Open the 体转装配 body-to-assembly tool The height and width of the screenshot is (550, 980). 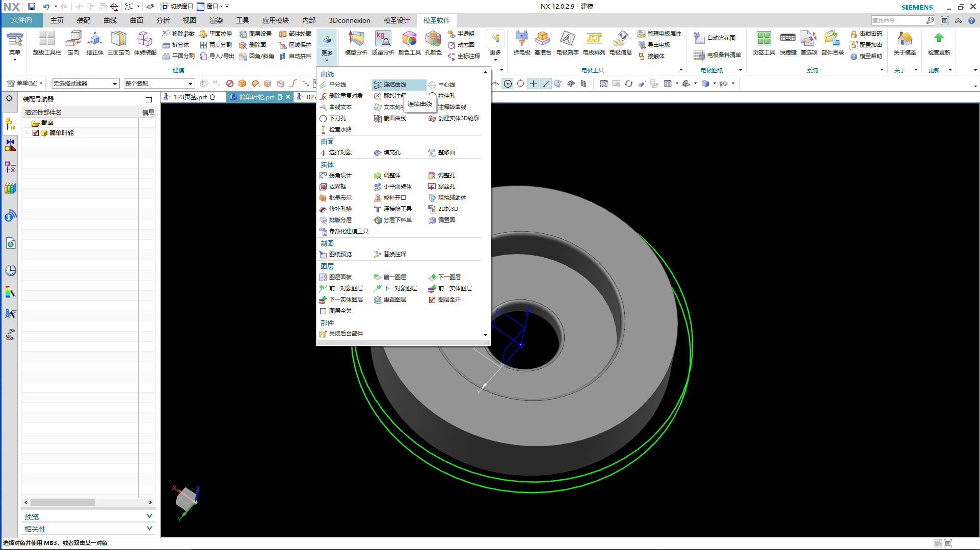click(x=145, y=43)
